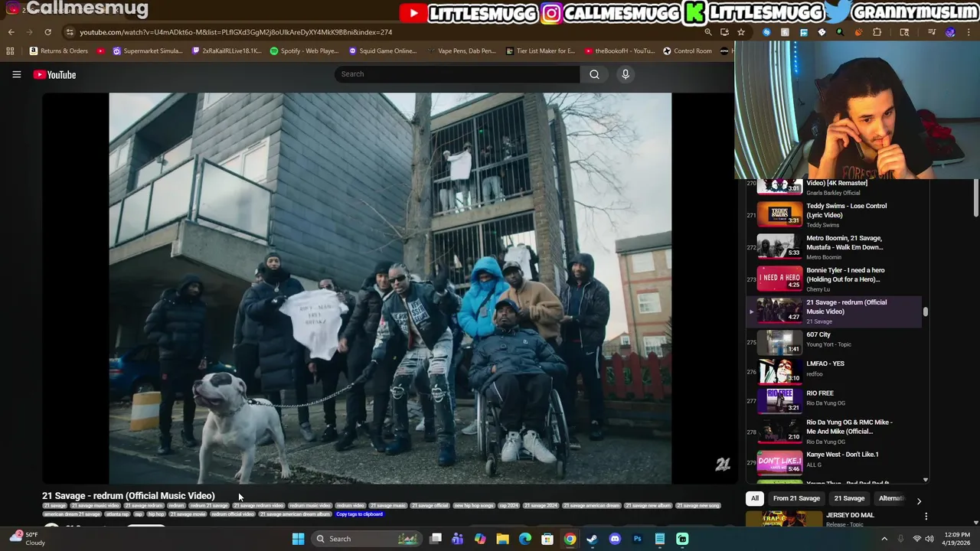Viewport: 980px width, 551px height.
Task: Open the clock showing 12:09 PM
Action: pyautogui.click(x=957, y=539)
